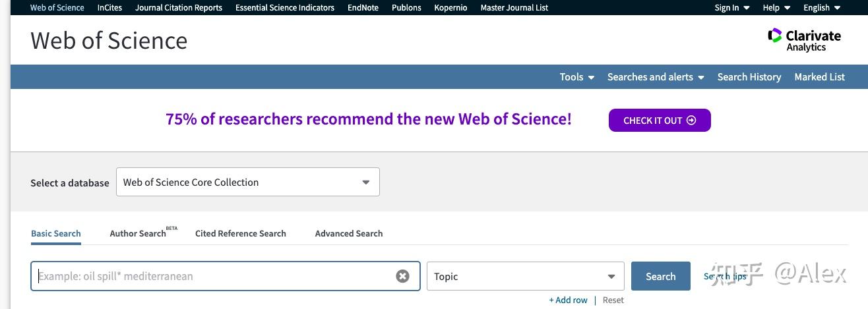Viewport: 868px width, 309px height.
Task: Click the Reset link
Action: (613, 300)
